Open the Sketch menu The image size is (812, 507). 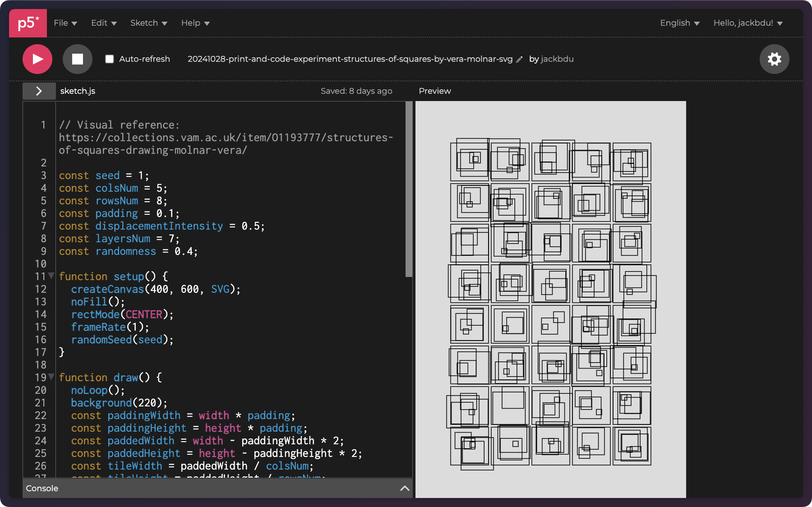tap(148, 23)
